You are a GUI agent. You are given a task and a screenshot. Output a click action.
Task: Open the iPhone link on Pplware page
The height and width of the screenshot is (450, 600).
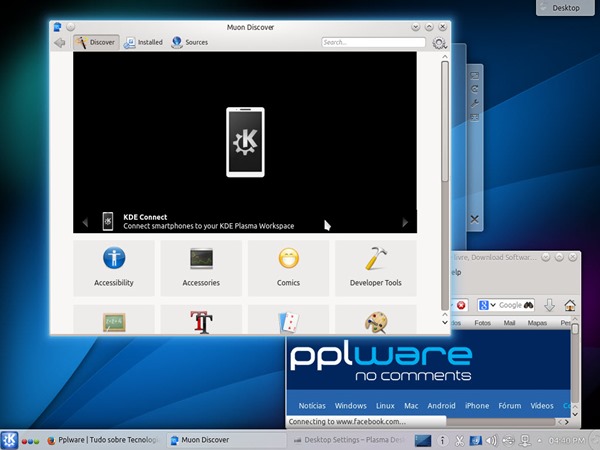(x=477, y=406)
